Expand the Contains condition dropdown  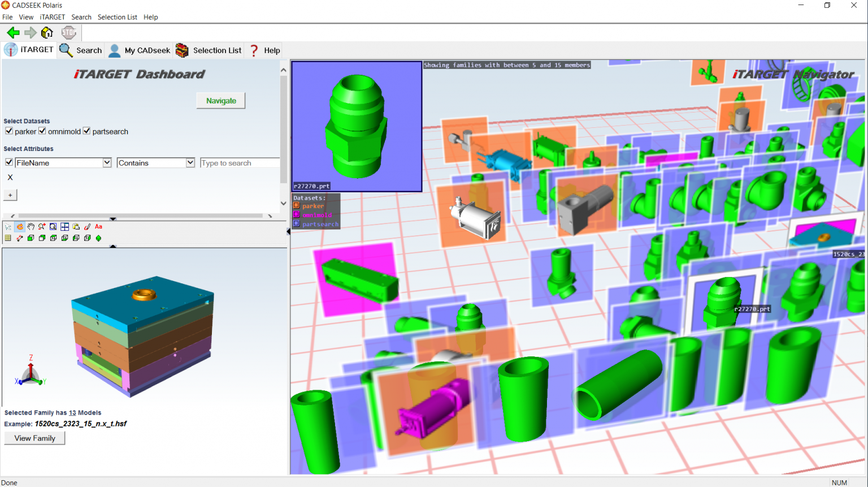[190, 163]
